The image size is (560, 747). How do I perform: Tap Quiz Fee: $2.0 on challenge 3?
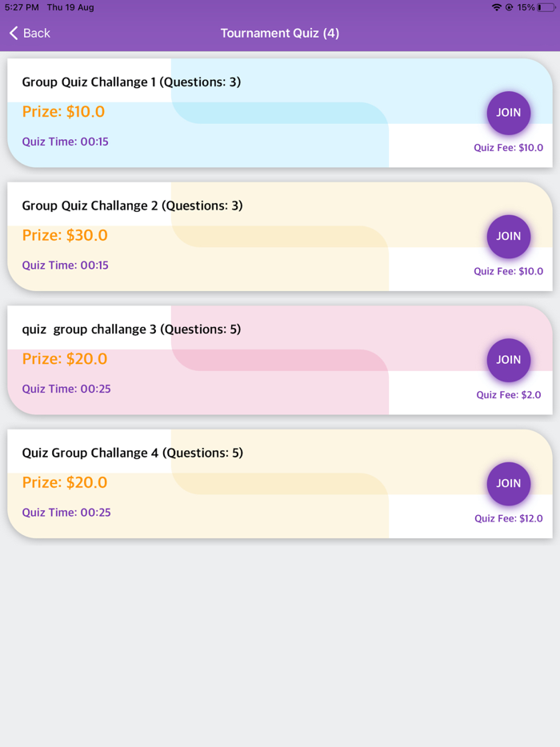pos(509,394)
